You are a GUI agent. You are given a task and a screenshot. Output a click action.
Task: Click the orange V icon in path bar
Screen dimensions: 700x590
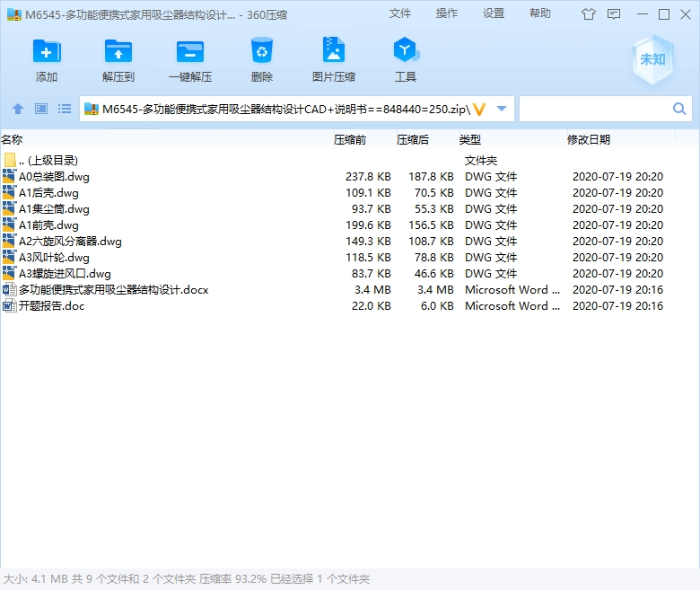pos(479,109)
